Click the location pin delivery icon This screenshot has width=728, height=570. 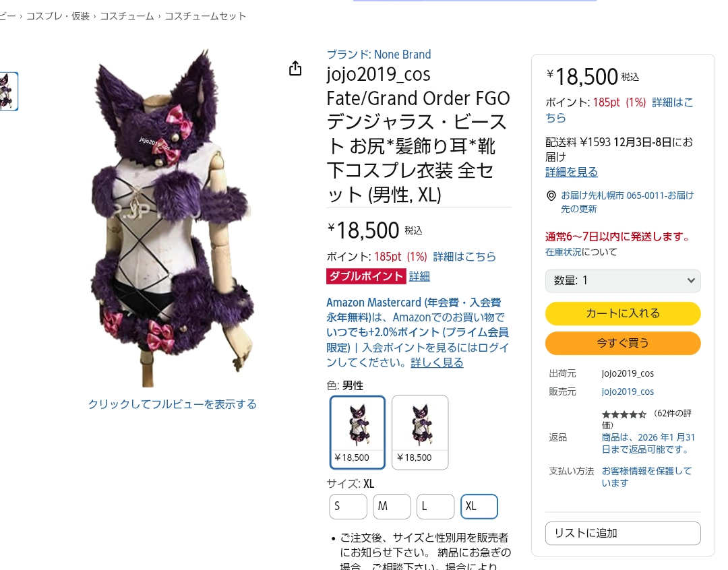pos(551,195)
